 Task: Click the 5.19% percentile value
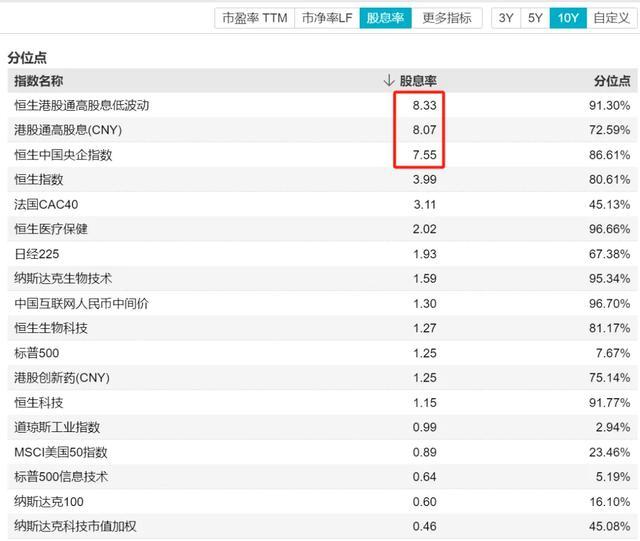(x=613, y=476)
